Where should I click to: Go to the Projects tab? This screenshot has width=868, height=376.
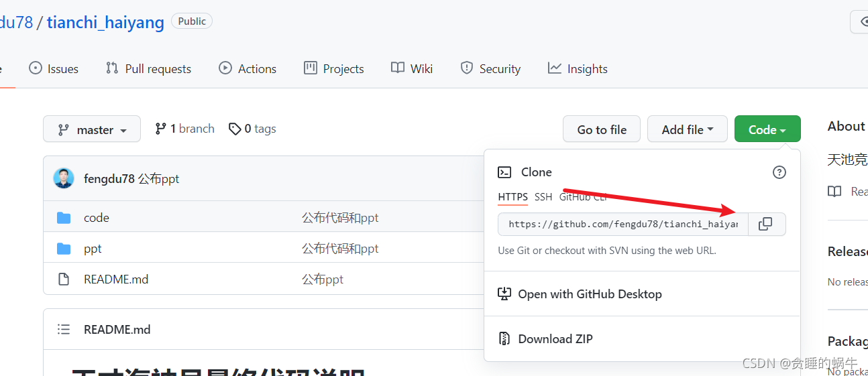coord(333,68)
